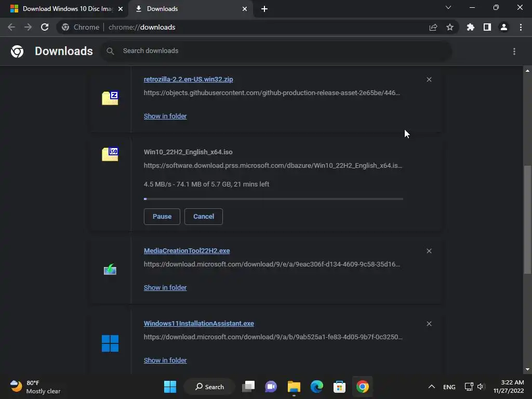532x399 pixels.
Task: Open the Windows Start menu
Action: point(170,387)
